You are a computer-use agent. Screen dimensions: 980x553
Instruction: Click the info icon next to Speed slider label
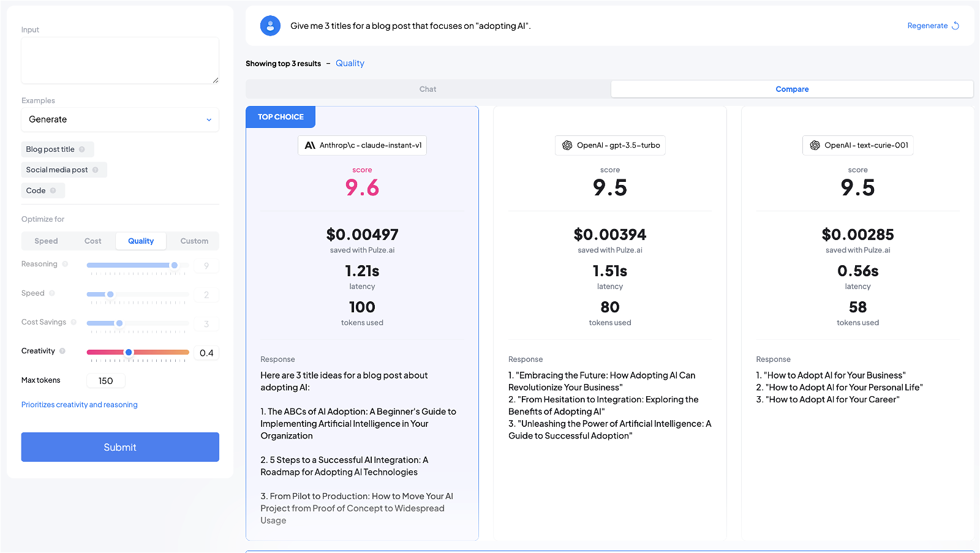52,293
